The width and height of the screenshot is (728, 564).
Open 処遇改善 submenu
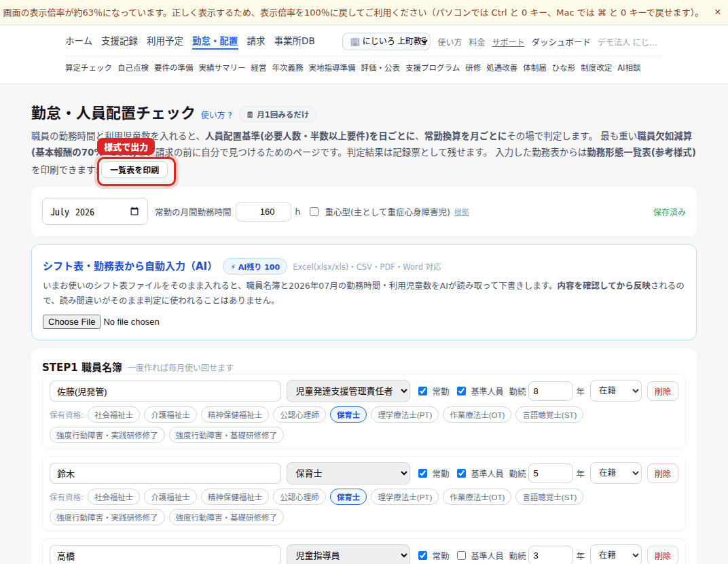(x=502, y=68)
